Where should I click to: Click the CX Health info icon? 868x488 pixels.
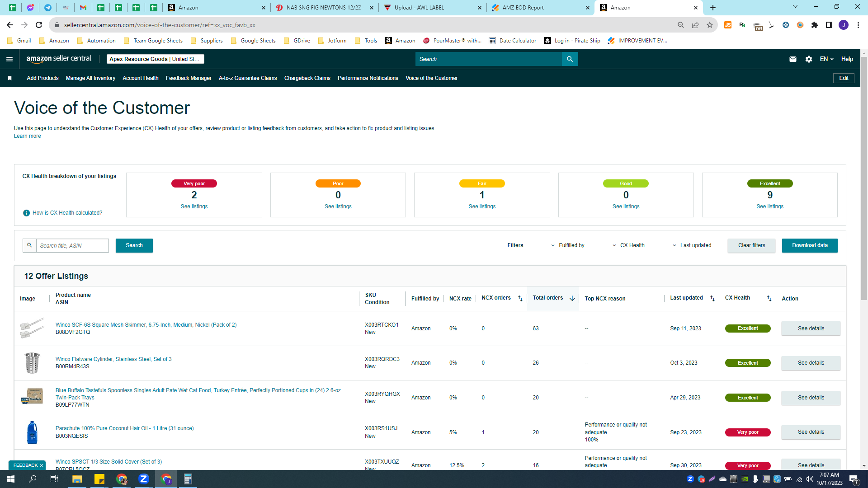tap(26, 213)
